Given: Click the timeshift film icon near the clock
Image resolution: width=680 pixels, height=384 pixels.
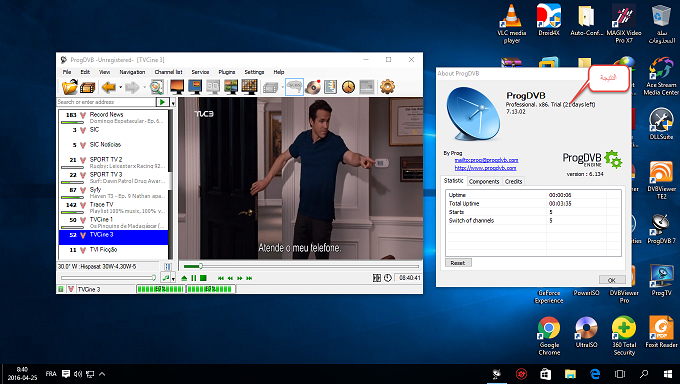Looking at the screenshot, I should [x=377, y=278].
